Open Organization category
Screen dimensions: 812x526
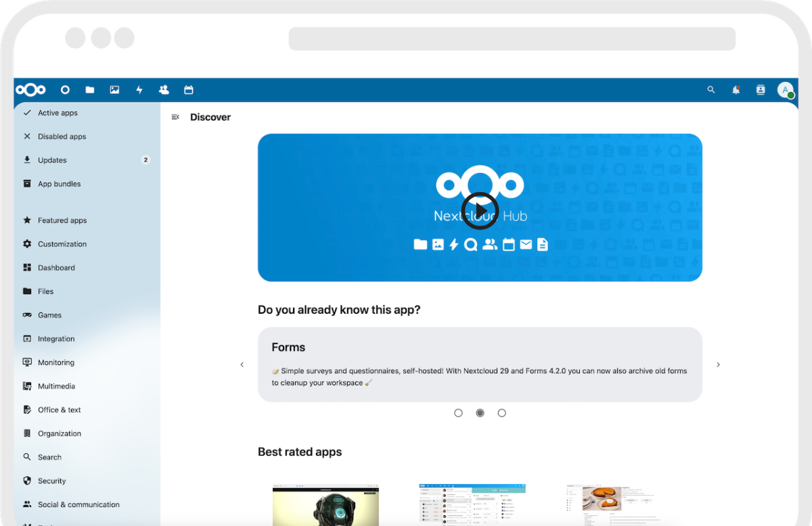point(87,433)
